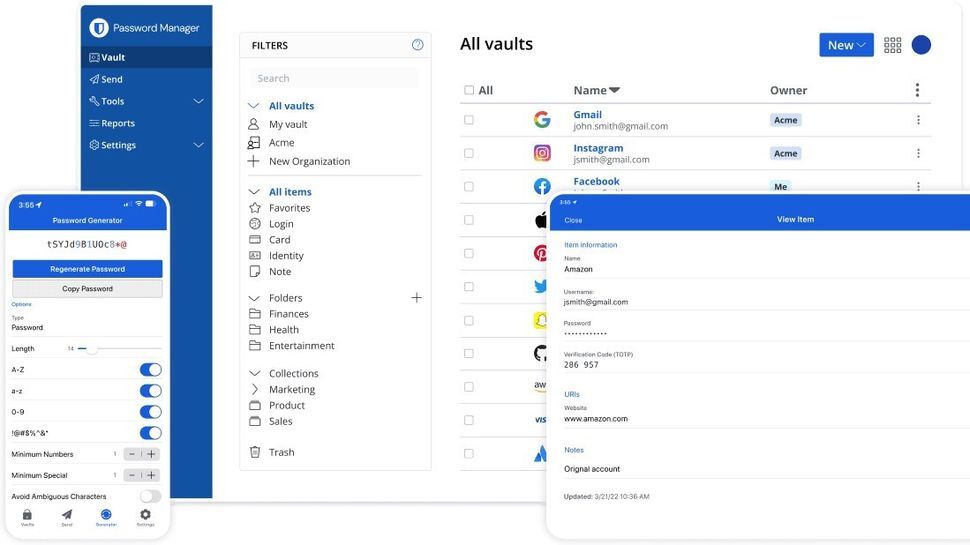Collapse the All vaults chevron
The width and height of the screenshot is (970, 545).
pos(254,106)
